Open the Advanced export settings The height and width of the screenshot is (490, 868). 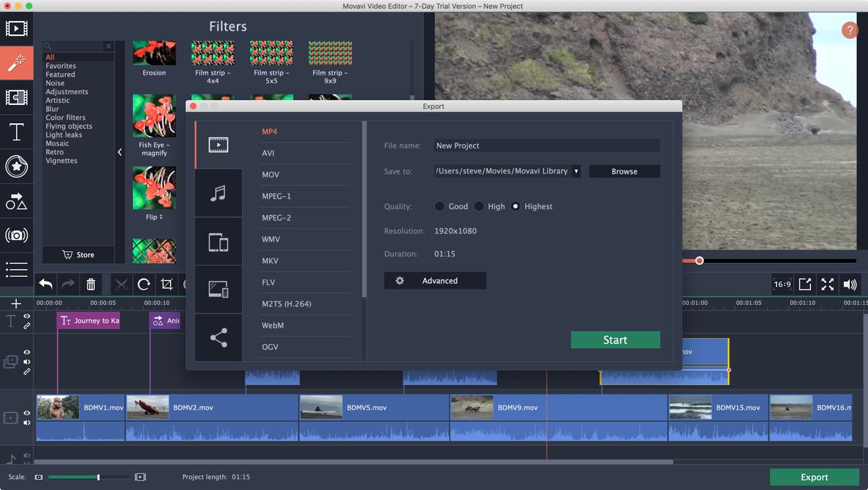coord(435,280)
